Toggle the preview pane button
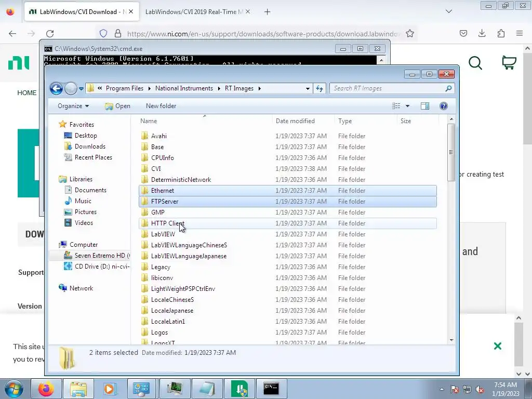The height and width of the screenshot is (399, 532). (425, 106)
